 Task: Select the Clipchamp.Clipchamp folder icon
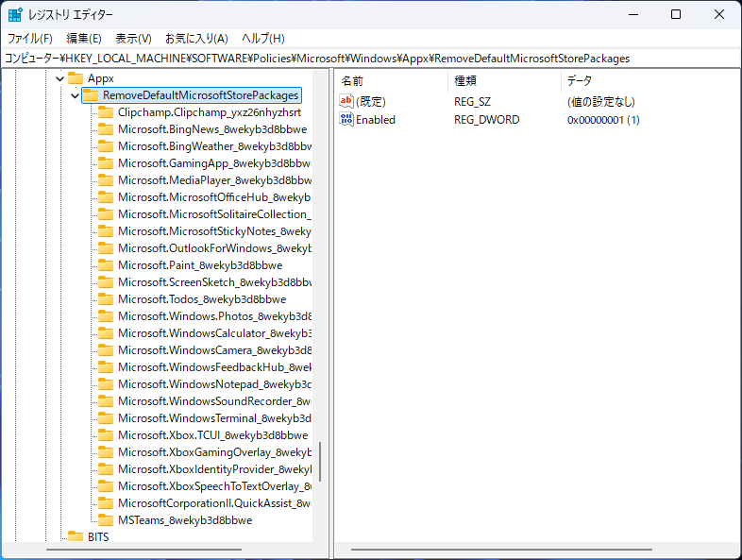tap(106, 112)
